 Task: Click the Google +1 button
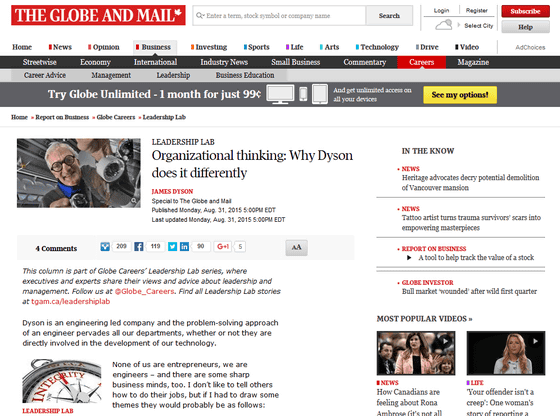point(223,246)
